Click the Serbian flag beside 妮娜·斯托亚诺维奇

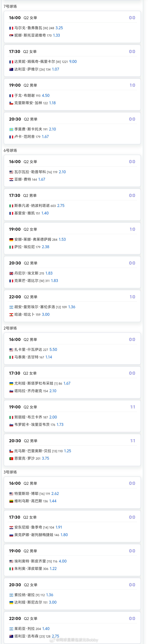point(11,35)
